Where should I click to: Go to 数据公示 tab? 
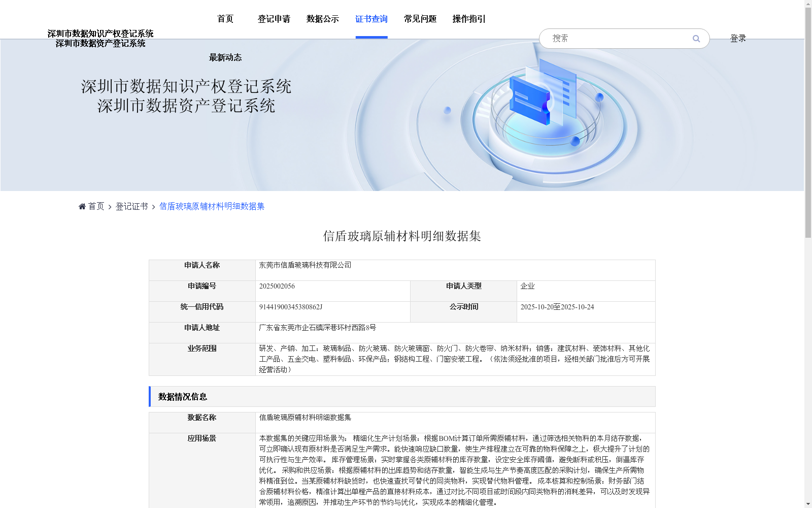pyautogui.click(x=323, y=19)
